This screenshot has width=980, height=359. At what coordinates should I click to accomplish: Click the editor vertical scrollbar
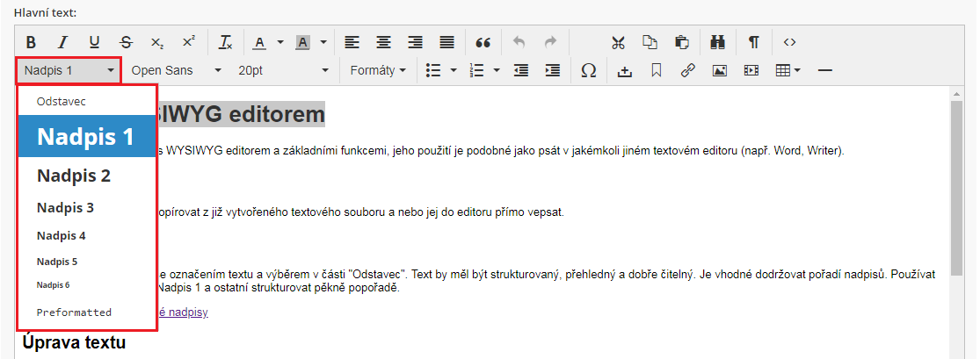(957, 176)
